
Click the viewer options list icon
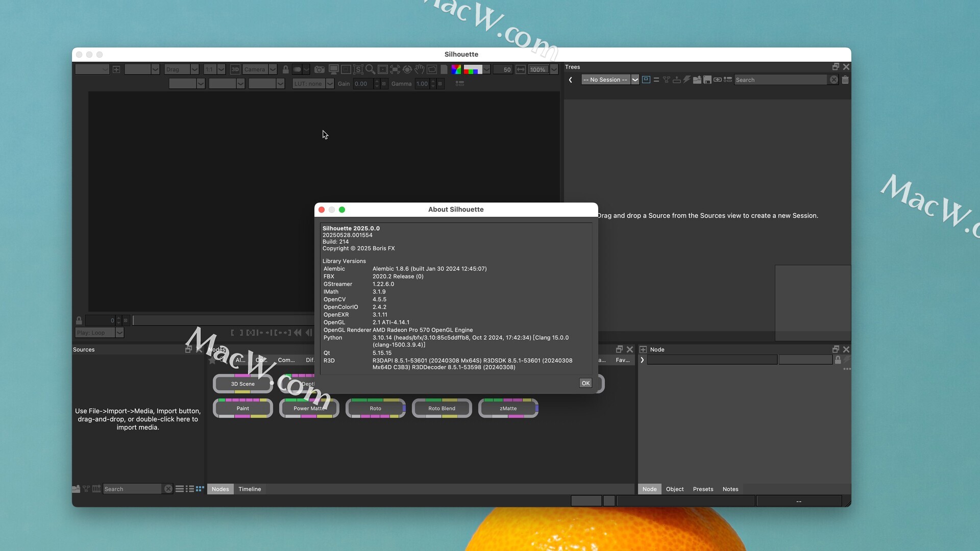[x=460, y=84]
